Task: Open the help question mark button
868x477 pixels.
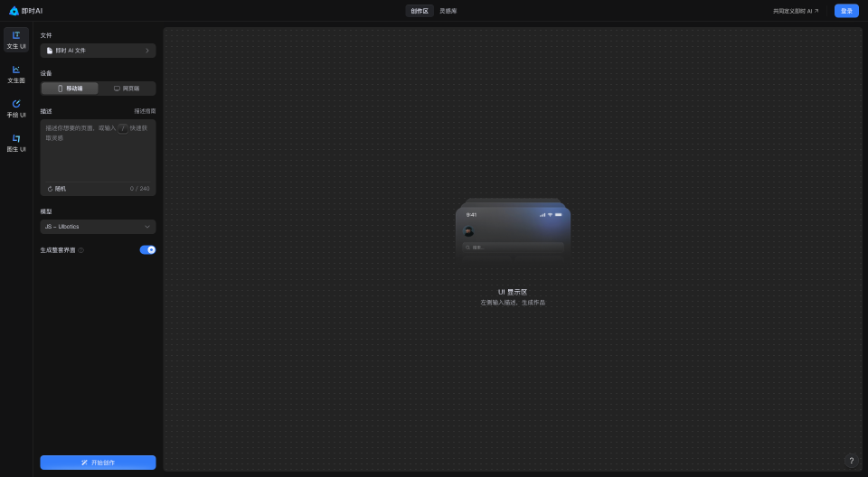Action: pos(852,461)
